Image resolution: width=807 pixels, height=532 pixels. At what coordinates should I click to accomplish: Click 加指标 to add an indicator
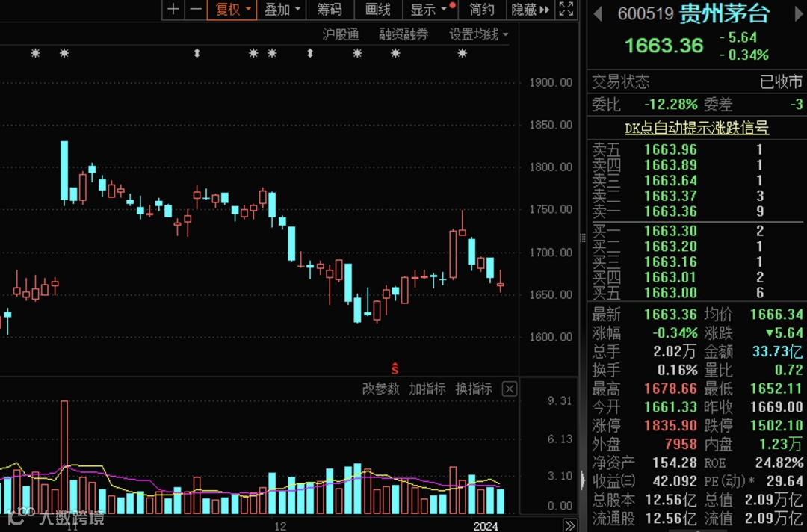[x=427, y=389]
